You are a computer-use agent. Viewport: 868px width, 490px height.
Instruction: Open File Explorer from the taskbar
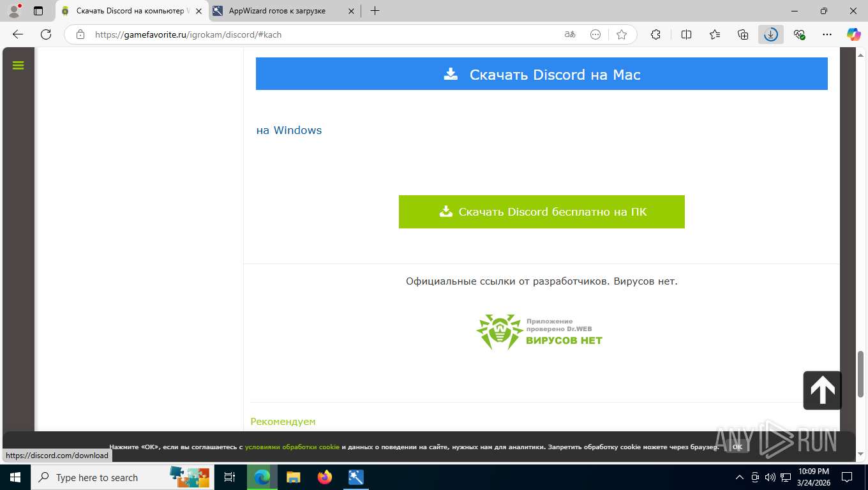point(294,477)
